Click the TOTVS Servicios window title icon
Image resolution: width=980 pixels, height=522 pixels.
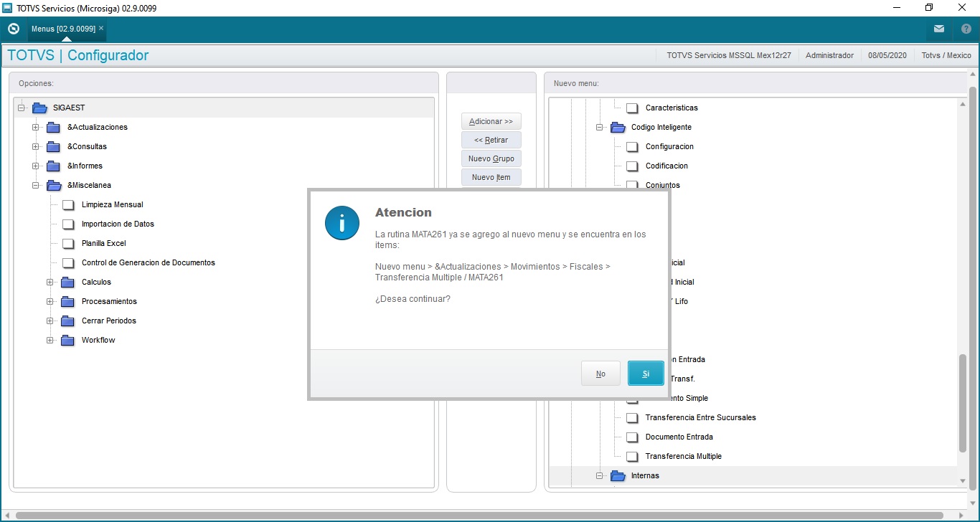coord(8,8)
